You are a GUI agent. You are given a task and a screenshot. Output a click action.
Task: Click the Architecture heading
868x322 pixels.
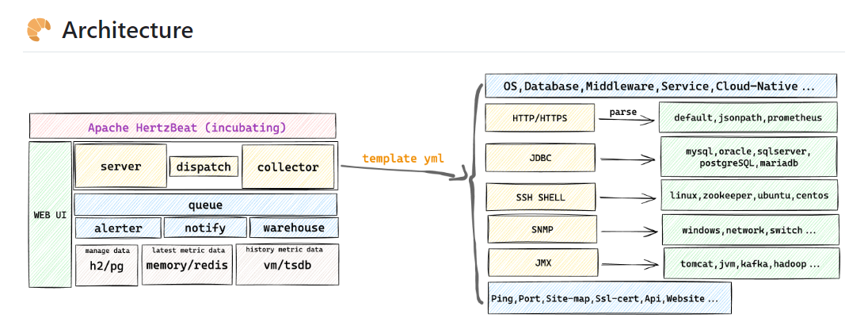coord(128,30)
